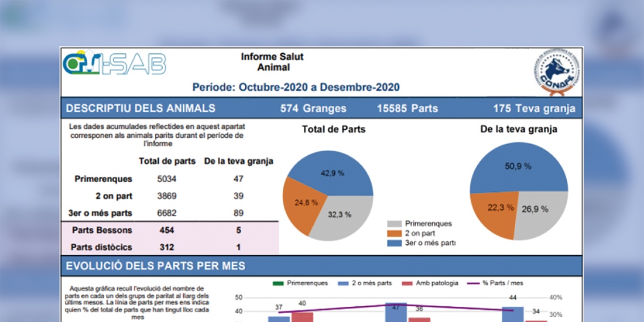Click the 'EVOLUCIÓ DELS PARTS PER MES' section header
644x322 pixels.
pyautogui.click(x=156, y=266)
